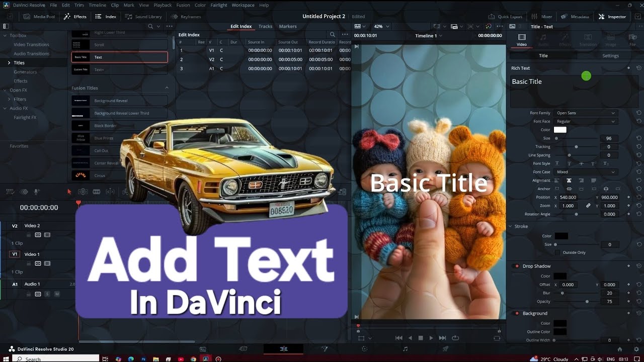Viewport: 644px width, 362px height.
Task: Expand the Audio FX section
Action: click(x=5, y=108)
